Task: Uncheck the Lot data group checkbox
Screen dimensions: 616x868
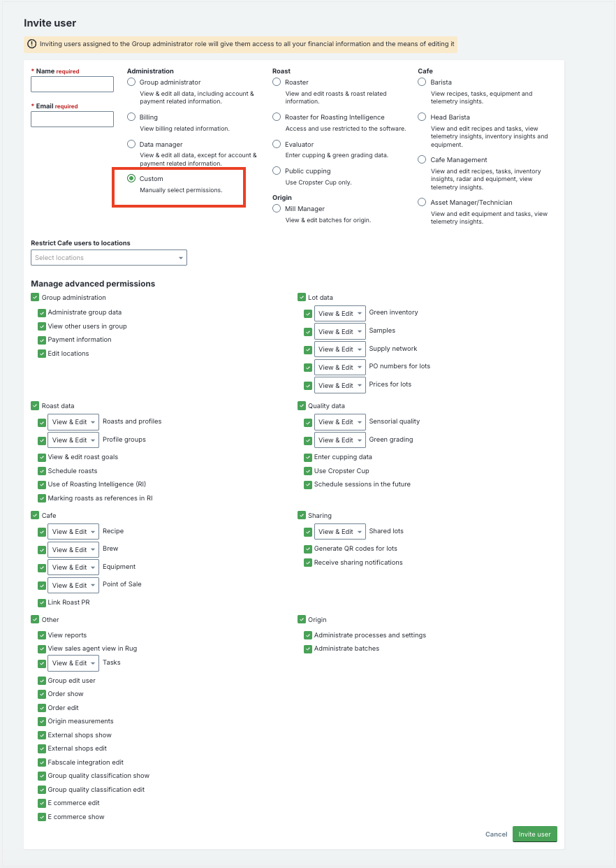Action: (x=302, y=297)
